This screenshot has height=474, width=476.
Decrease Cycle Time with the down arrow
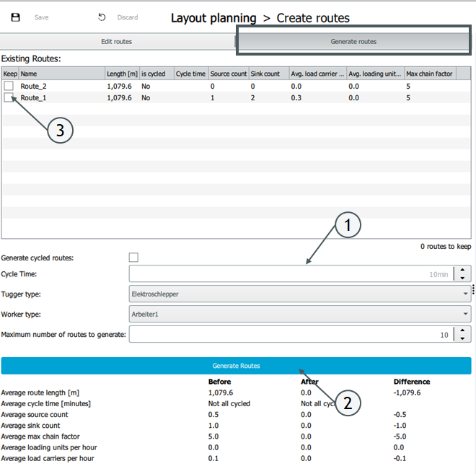pyautogui.click(x=462, y=278)
